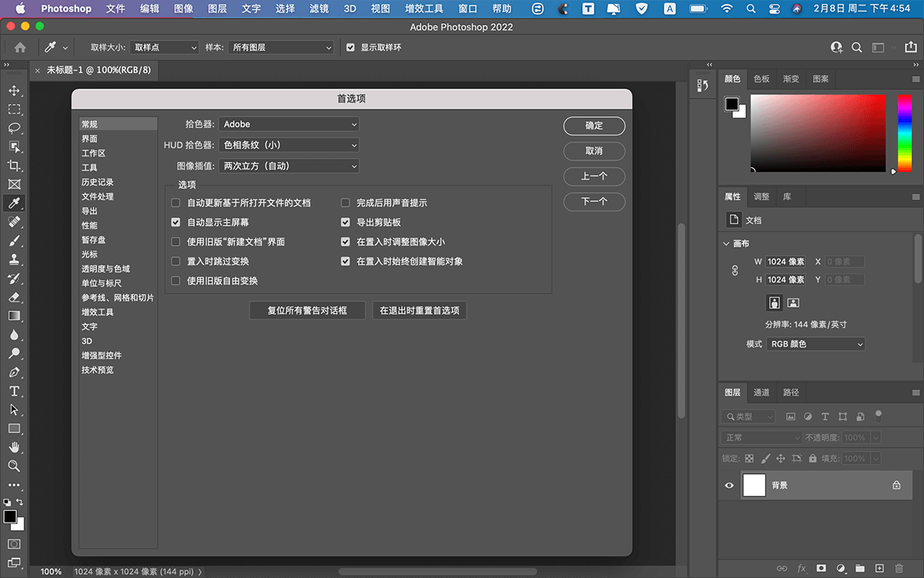The image size is (924, 578).
Task: Hide the 背景 layer with eye icon
Action: [x=729, y=486]
